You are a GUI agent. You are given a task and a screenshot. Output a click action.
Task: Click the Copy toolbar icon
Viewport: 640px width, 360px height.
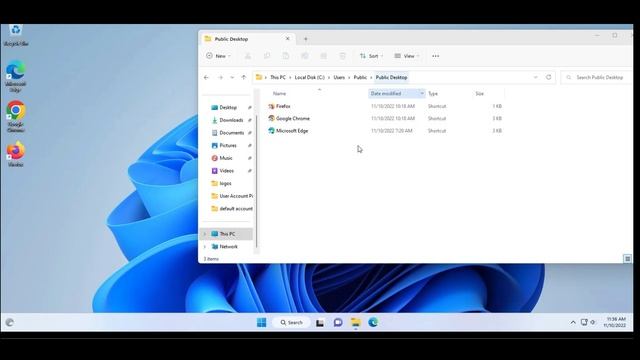pos(267,56)
